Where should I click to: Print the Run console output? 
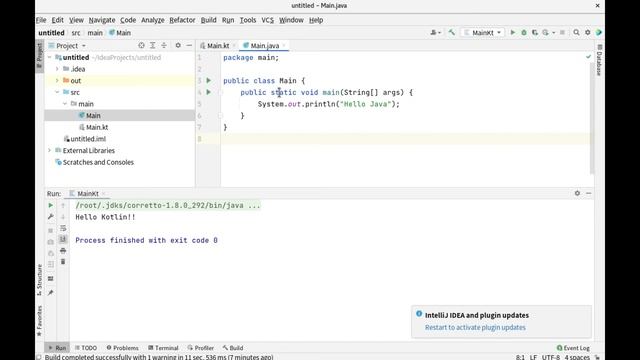[63, 251]
